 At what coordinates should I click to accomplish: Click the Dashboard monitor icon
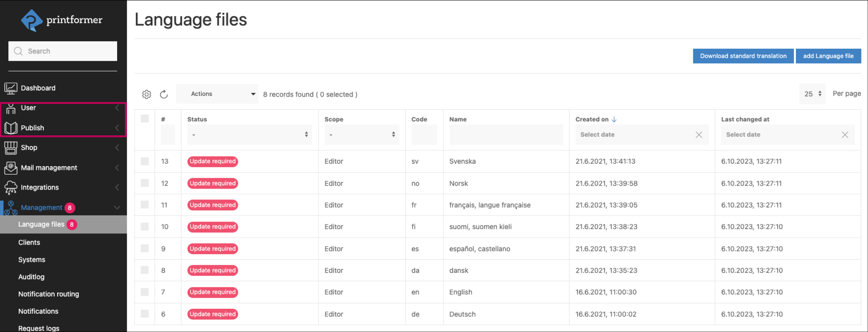10,88
